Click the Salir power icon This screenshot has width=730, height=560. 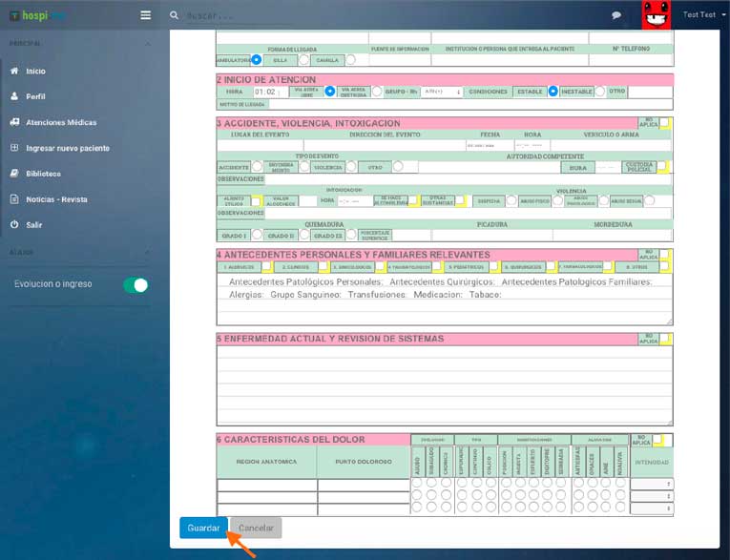(x=14, y=224)
